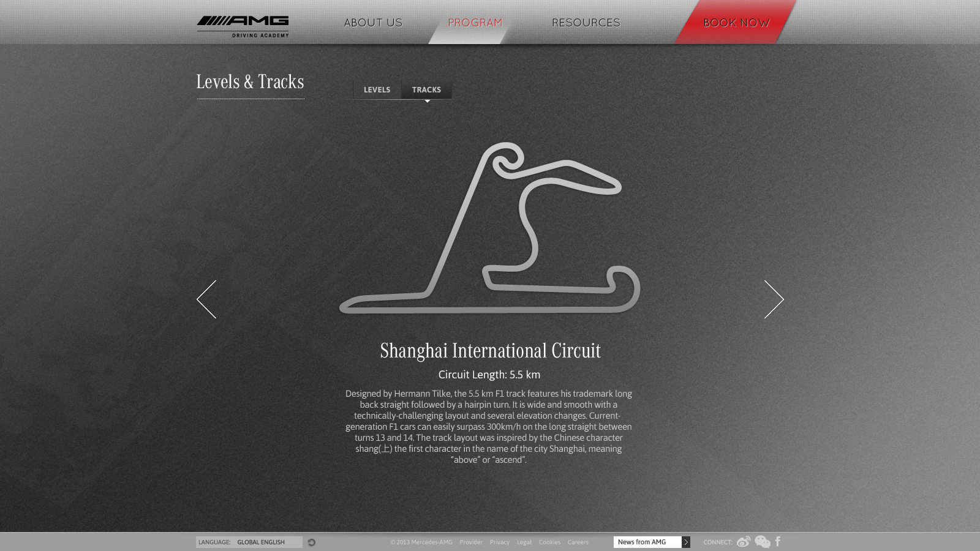Advance to the next track with the right arrow
The height and width of the screenshot is (551, 980).
(774, 299)
